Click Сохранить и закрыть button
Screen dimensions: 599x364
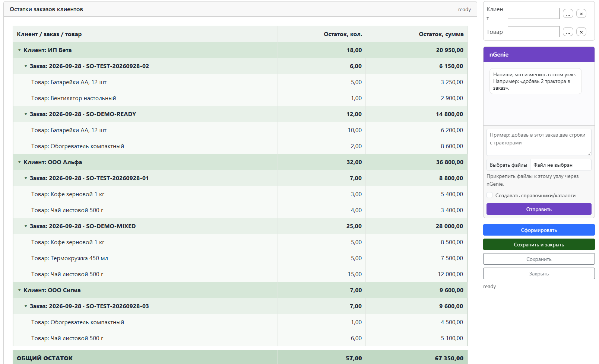539,245
